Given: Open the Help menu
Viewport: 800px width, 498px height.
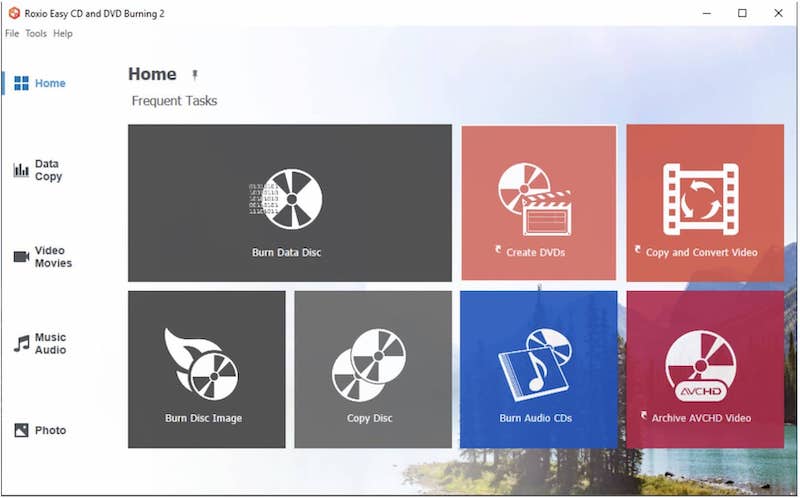Looking at the screenshot, I should coord(63,34).
